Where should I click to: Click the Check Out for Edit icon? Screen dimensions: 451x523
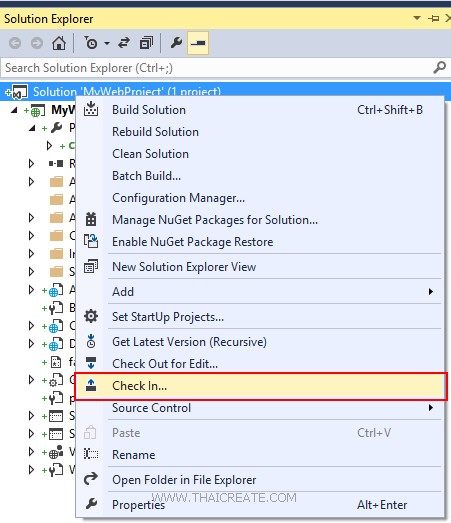coord(91,363)
